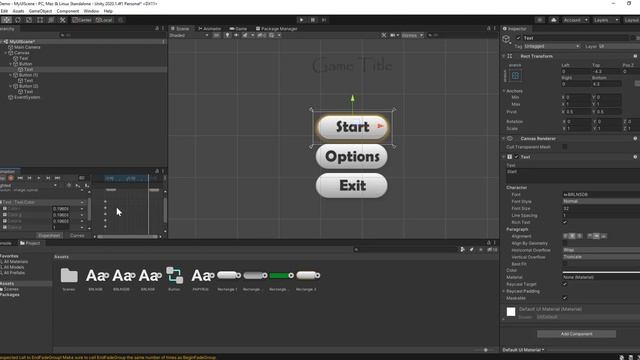Click the Animation window play button

39,178
